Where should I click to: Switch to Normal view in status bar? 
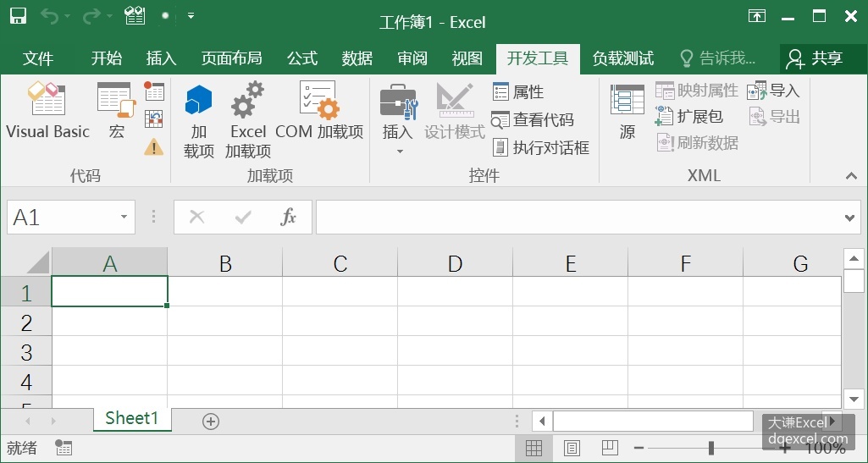pos(534,448)
